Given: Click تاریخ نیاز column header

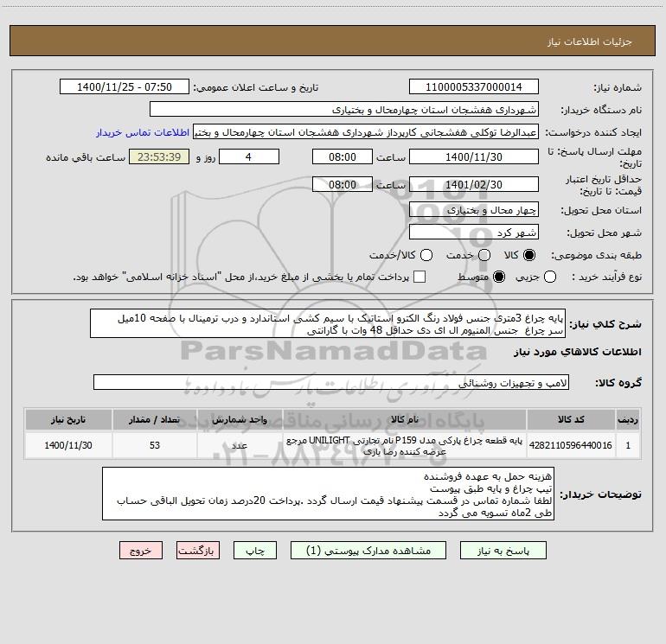Looking at the screenshot, I should click(x=68, y=419).
